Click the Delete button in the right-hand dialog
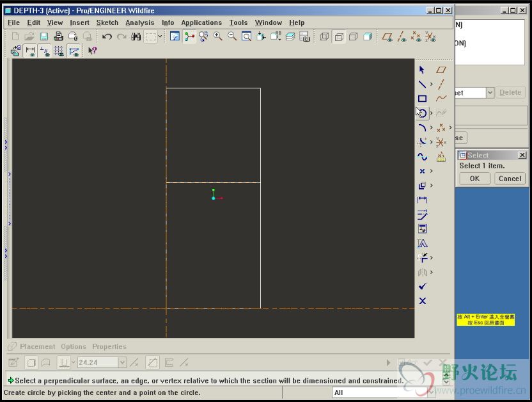This screenshot has height=402, width=532. click(x=510, y=92)
